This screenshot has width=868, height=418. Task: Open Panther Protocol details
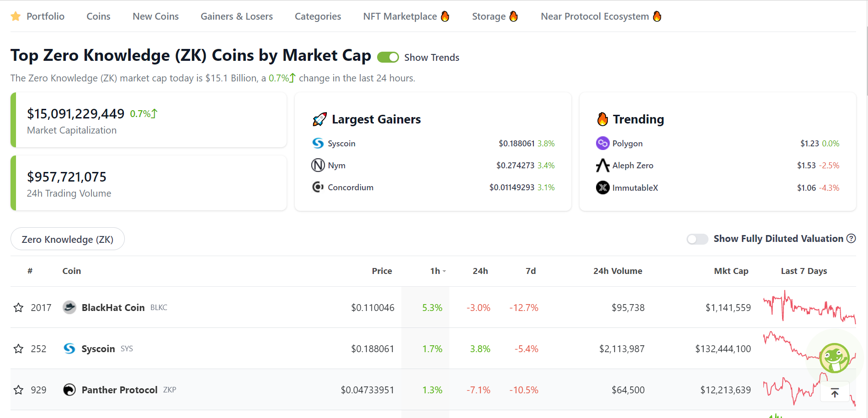120,390
